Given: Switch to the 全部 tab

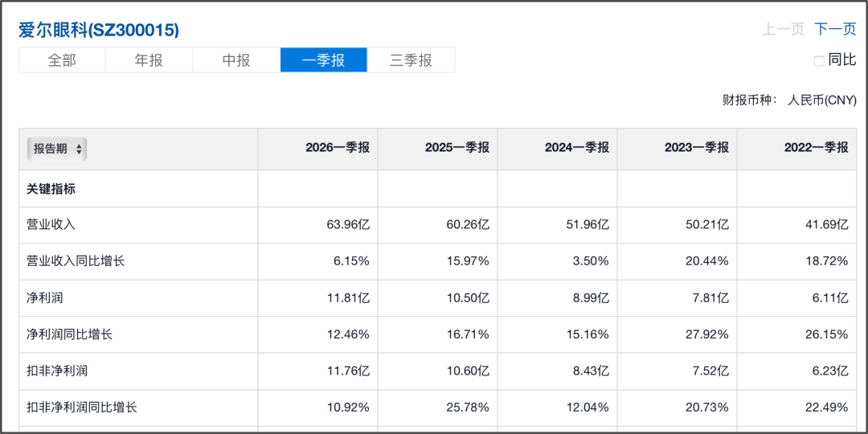Looking at the screenshot, I should pyautogui.click(x=62, y=59).
